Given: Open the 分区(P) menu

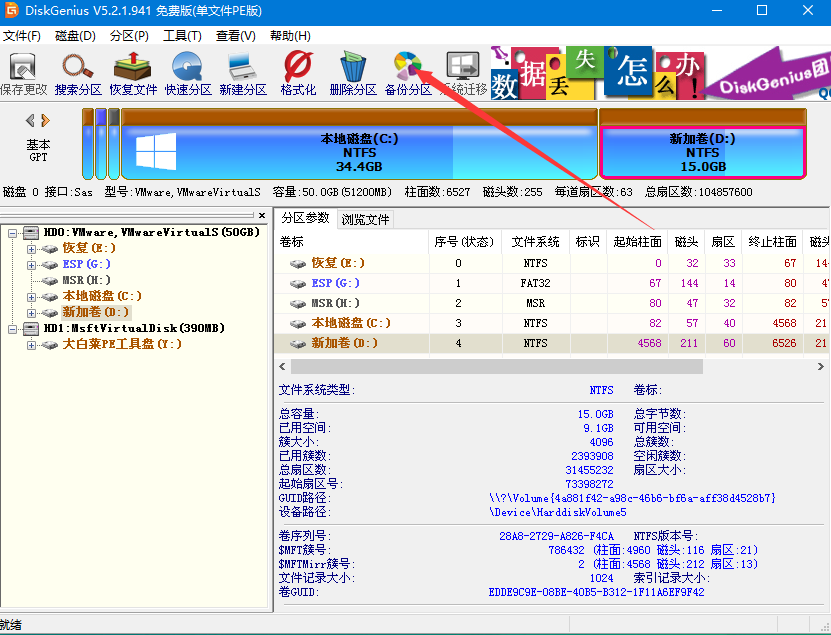Looking at the screenshot, I should pyautogui.click(x=129, y=36).
